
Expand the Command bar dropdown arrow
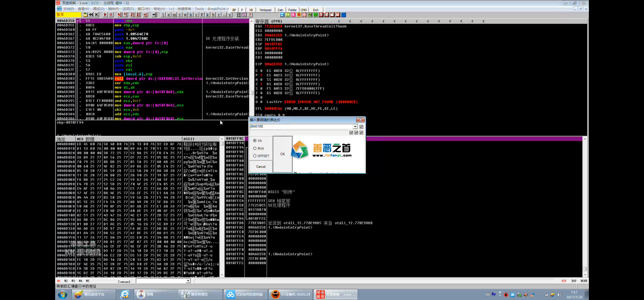tap(188, 281)
